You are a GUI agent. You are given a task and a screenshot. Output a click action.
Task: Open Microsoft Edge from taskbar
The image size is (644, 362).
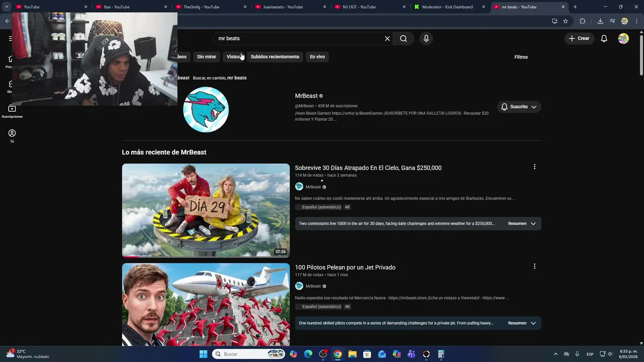[x=308, y=354]
